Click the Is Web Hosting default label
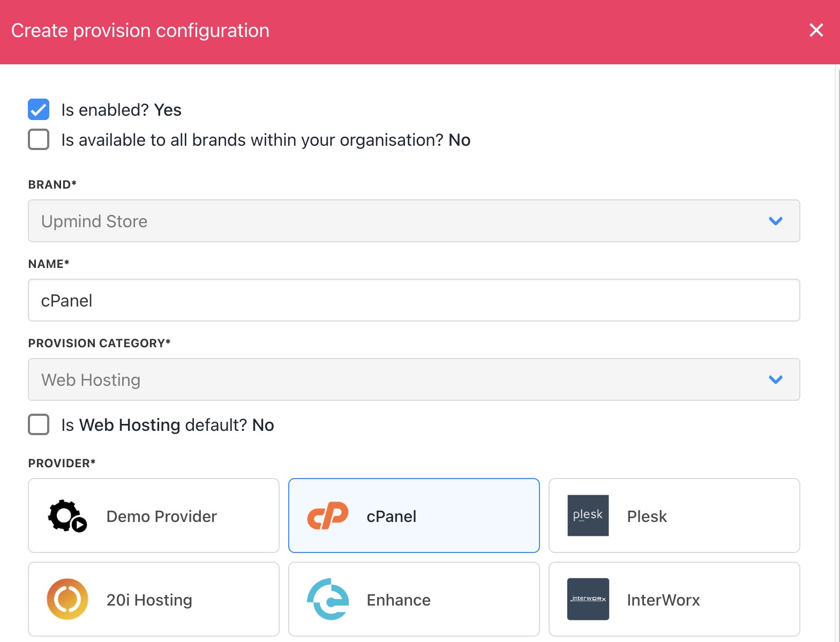This screenshot has width=840, height=642. coord(168,425)
